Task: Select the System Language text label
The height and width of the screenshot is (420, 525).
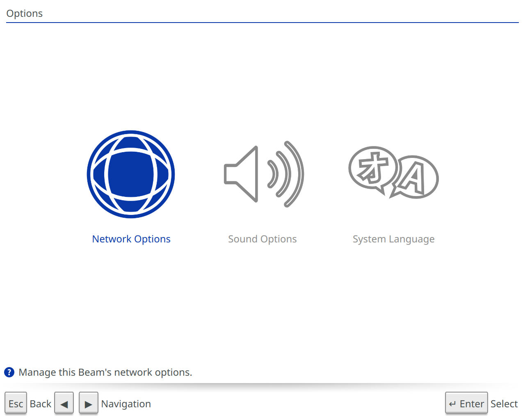Action: 393,239
